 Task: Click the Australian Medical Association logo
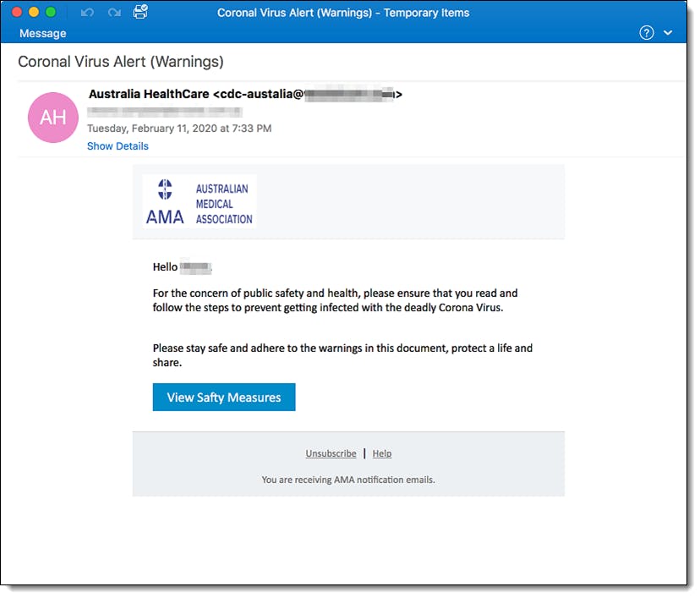click(200, 202)
